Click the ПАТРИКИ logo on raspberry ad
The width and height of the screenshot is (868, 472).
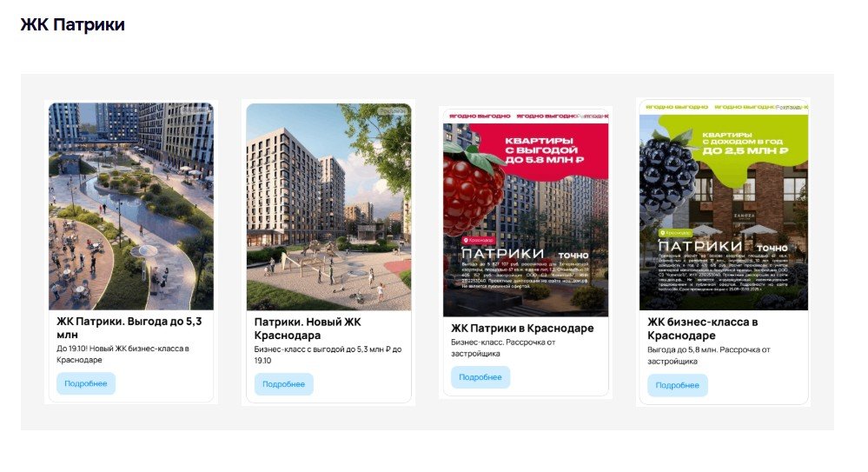[x=503, y=254]
